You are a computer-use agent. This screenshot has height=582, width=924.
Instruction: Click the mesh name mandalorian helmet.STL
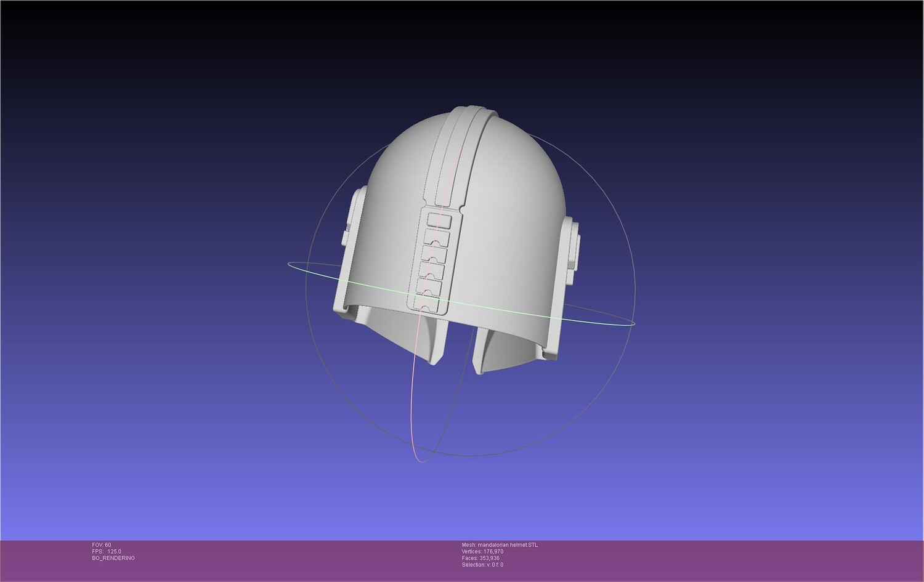(x=500, y=545)
